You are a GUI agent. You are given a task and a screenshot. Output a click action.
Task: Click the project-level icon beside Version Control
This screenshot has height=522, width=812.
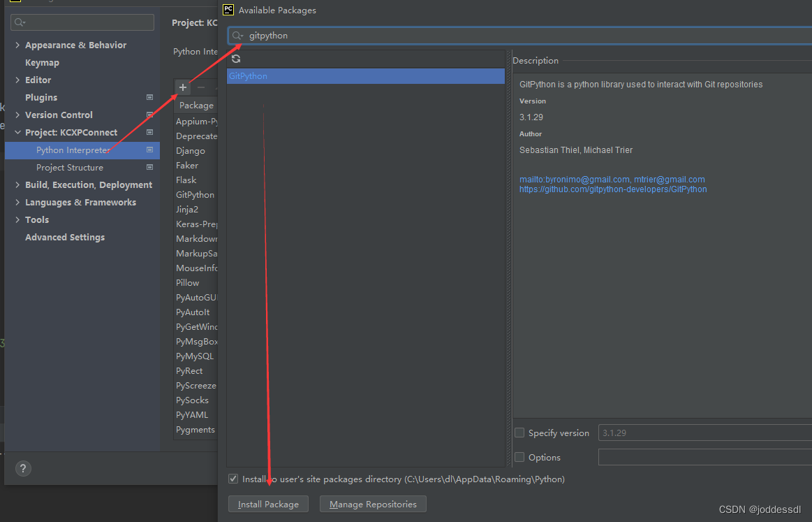[149, 115]
